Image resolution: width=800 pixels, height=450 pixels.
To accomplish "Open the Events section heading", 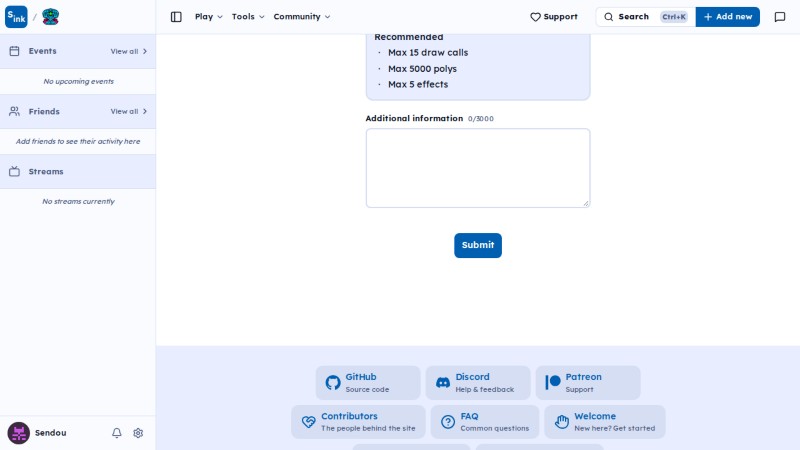I will (42, 51).
